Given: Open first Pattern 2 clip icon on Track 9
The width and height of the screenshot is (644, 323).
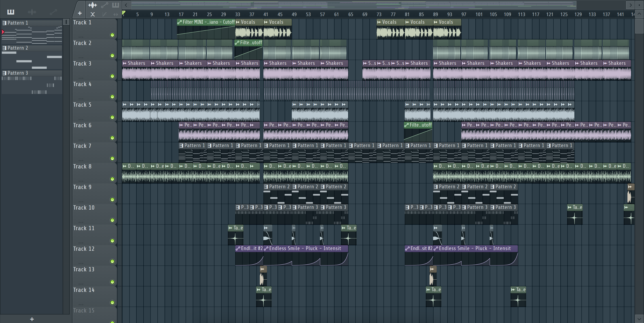Looking at the screenshot, I should 266,187.
